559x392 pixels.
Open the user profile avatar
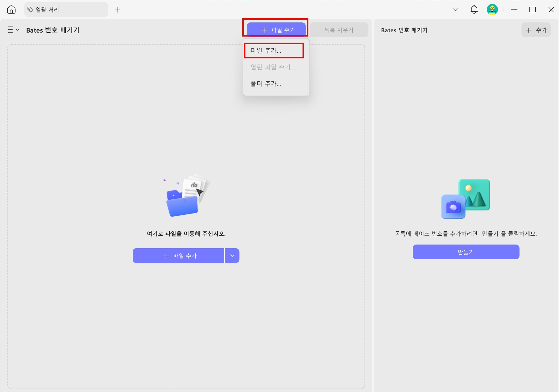pos(492,10)
